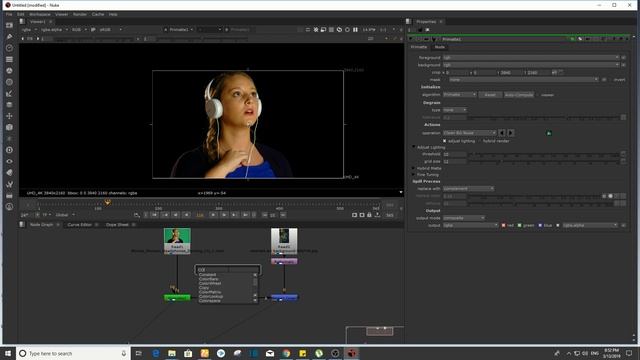Select ColorLookup in the node list
The image size is (640, 360).
(211, 296)
